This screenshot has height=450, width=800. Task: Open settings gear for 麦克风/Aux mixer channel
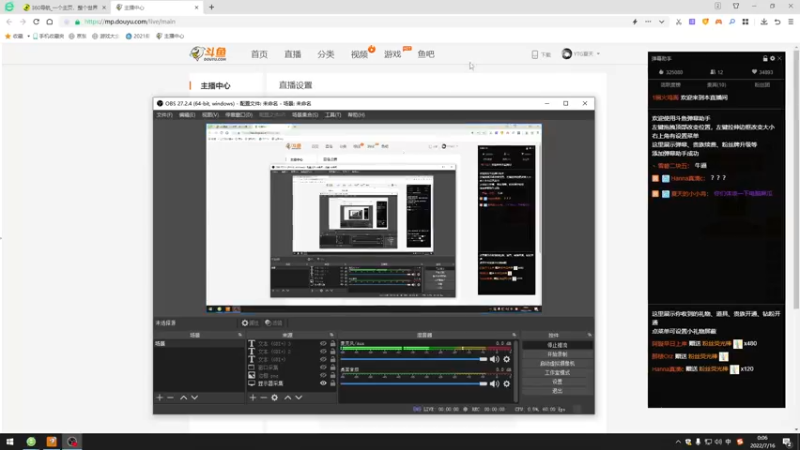click(507, 359)
